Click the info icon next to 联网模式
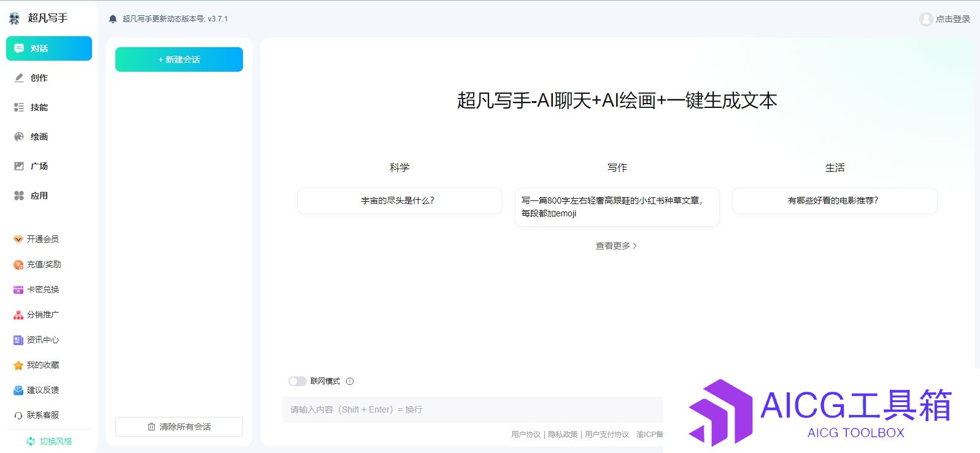980x453 pixels. (x=350, y=381)
